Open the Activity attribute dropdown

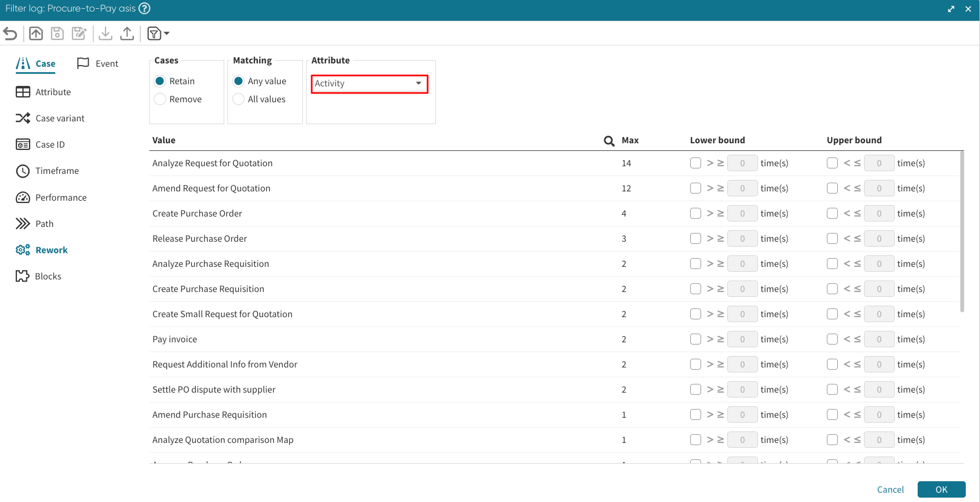pyautogui.click(x=369, y=84)
